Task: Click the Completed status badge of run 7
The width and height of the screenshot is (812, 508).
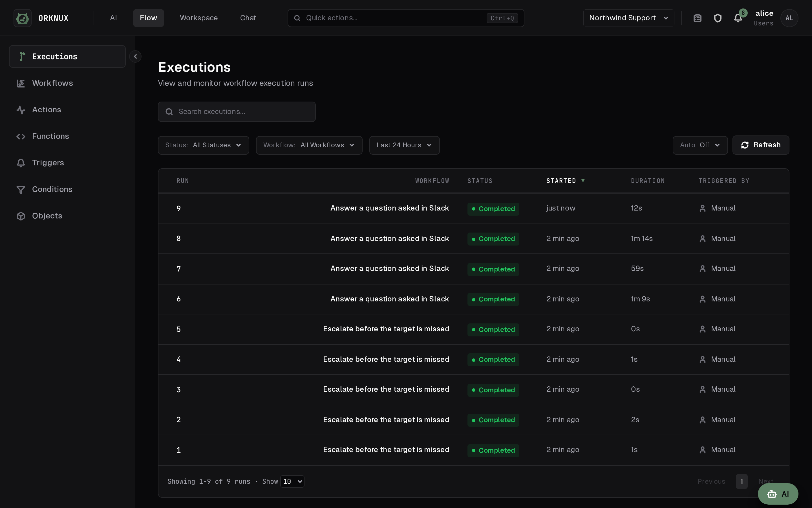Action: click(493, 269)
